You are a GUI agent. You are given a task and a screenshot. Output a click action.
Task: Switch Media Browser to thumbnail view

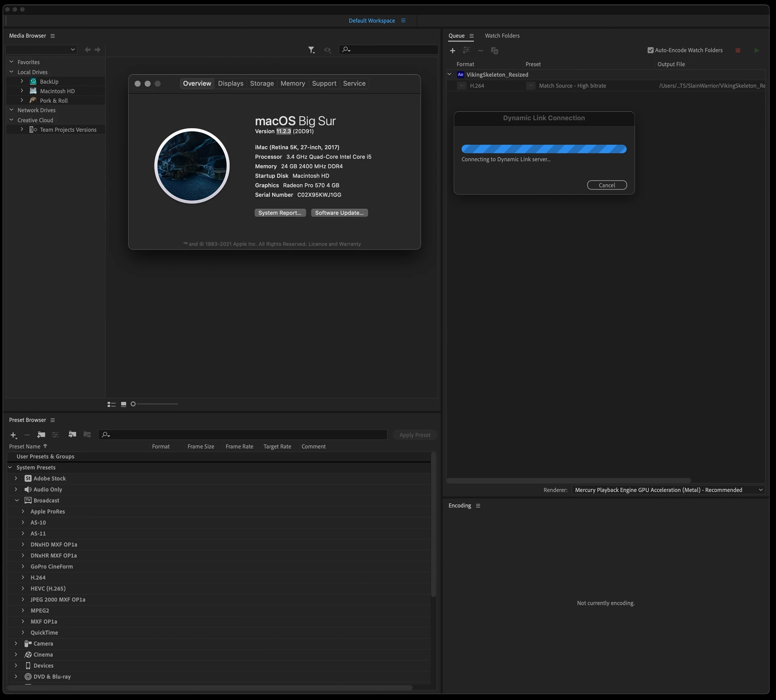(x=124, y=404)
